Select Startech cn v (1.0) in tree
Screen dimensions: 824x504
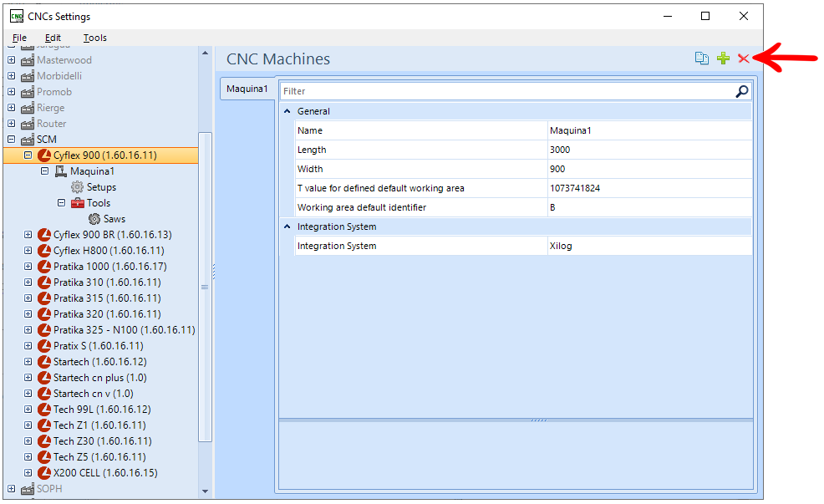94,394
